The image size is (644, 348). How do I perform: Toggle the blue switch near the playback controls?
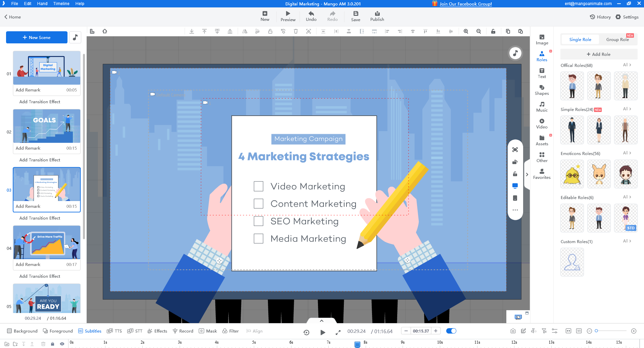pyautogui.click(x=451, y=331)
